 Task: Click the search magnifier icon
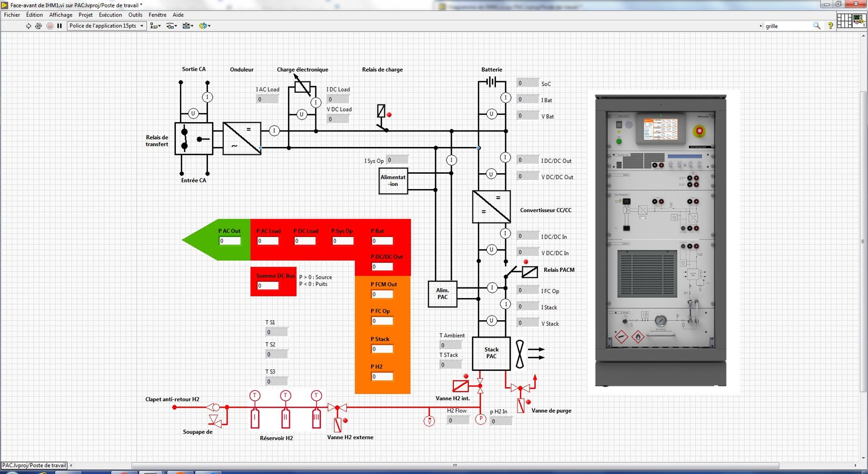[x=816, y=26]
